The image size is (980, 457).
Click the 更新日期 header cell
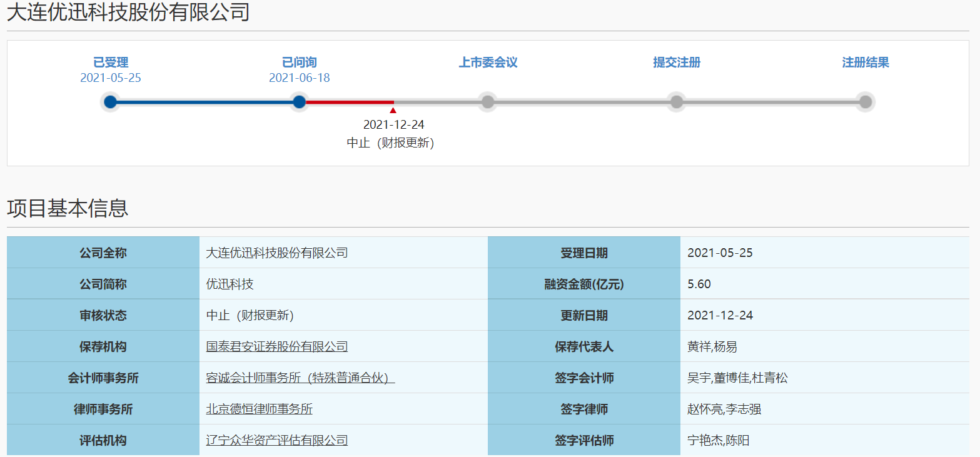coord(584,315)
